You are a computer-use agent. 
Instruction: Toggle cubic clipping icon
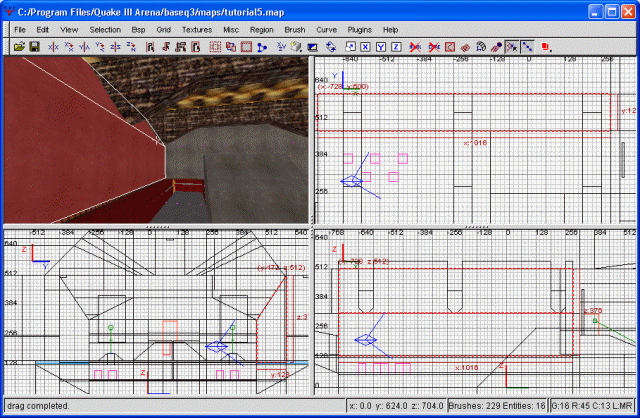click(x=312, y=47)
